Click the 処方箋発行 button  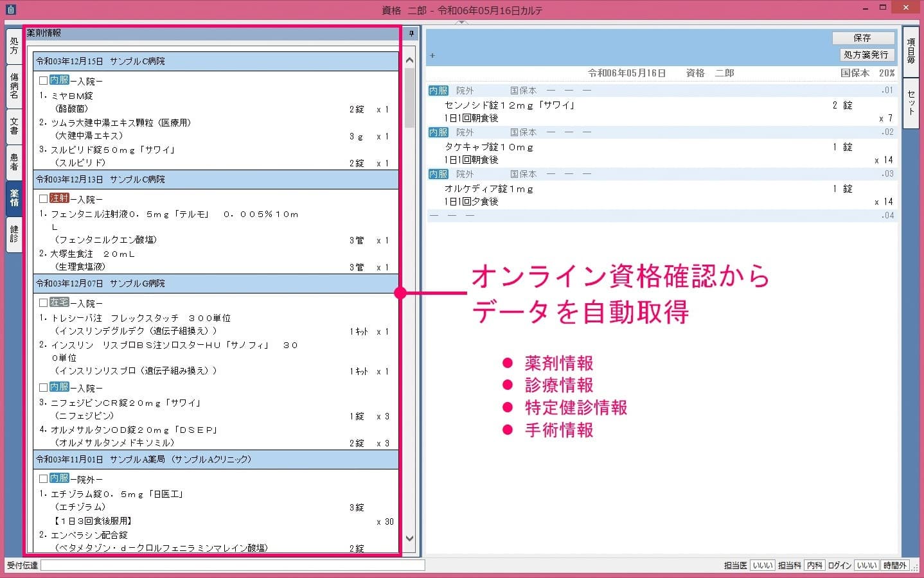866,55
